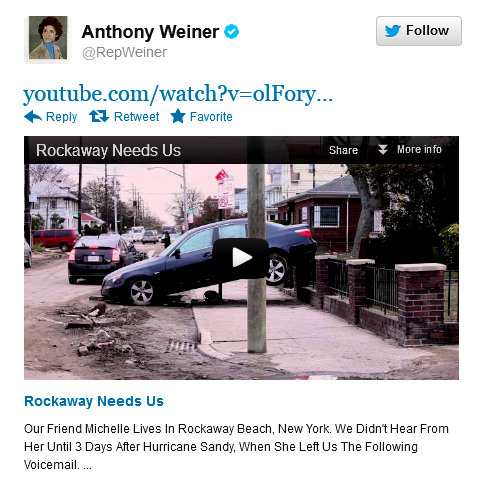This screenshot has width=483, height=477.
Task: Click the Follow button
Action: 419,31
